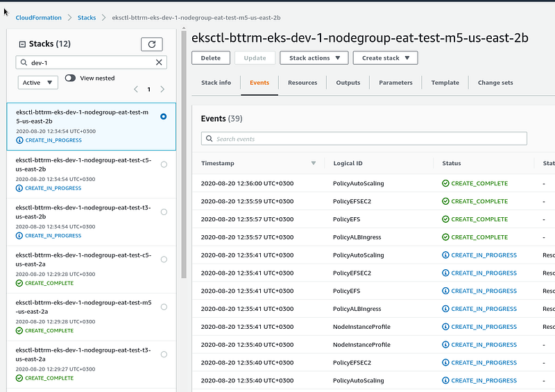Click the Delete stack button
555x392 pixels.
211,58
